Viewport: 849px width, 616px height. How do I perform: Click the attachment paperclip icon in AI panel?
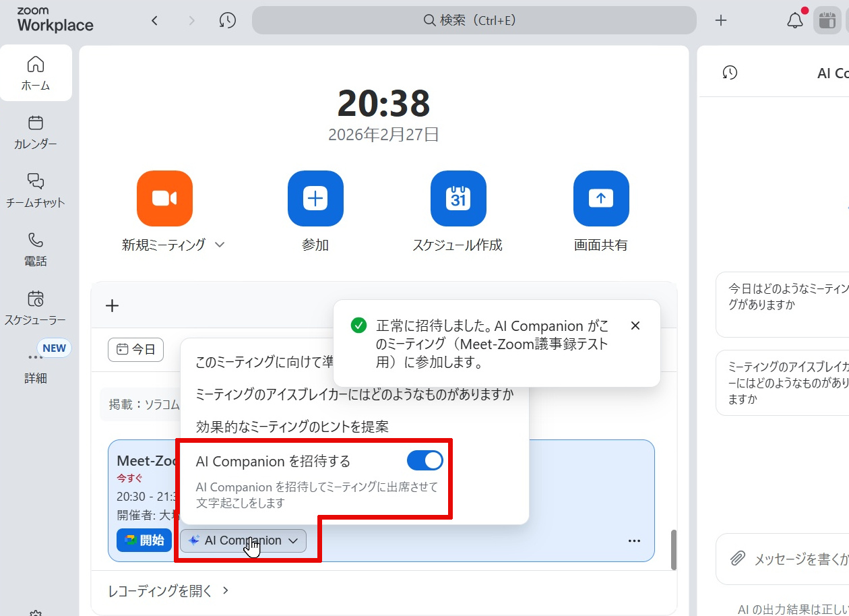[738, 559]
